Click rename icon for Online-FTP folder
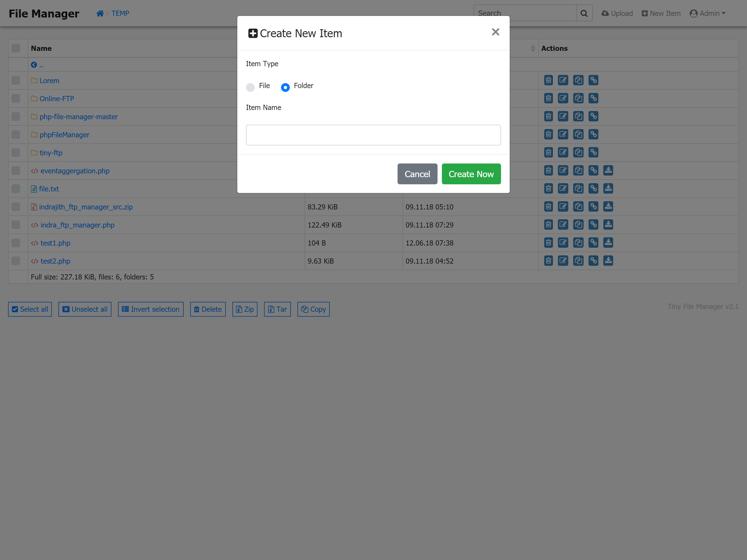747x560 pixels. point(563,98)
